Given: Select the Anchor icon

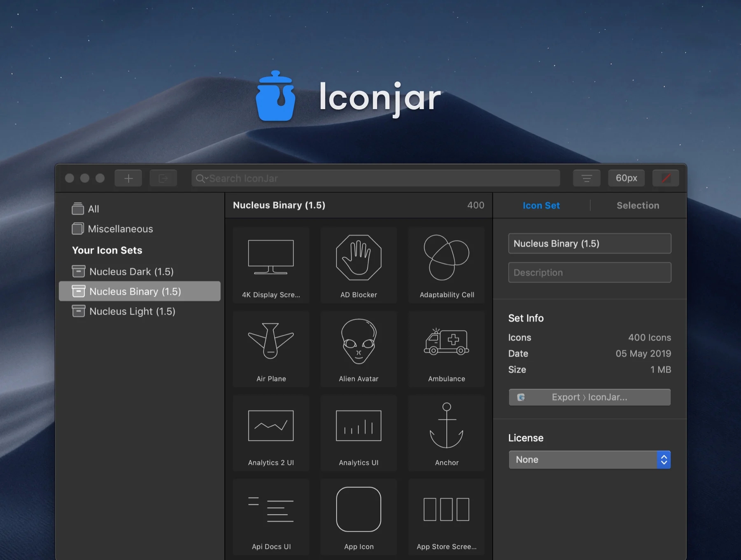Looking at the screenshot, I should click(x=447, y=433).
